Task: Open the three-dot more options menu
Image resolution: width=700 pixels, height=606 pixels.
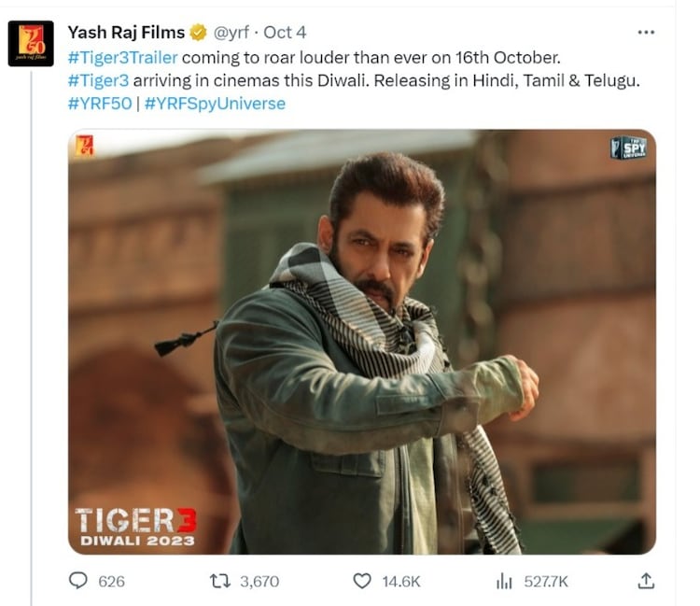Action: pyautogui.click(x=645, y=33)
